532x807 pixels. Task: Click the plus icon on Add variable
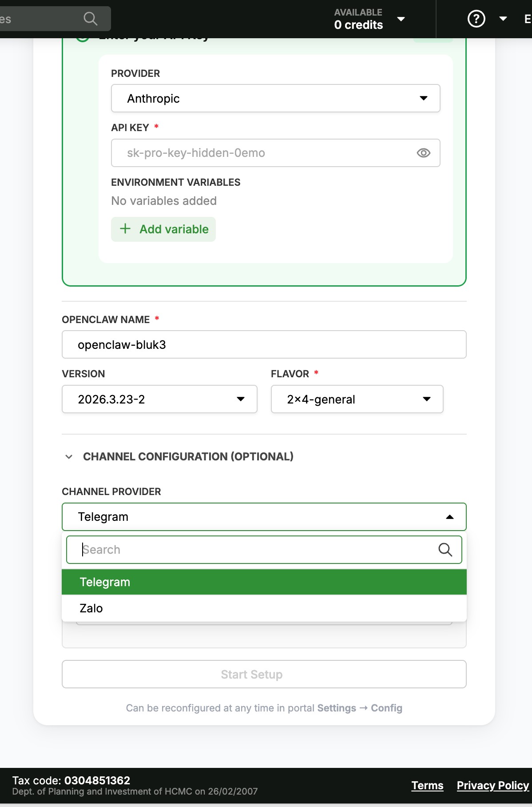[x=125, y=229]
